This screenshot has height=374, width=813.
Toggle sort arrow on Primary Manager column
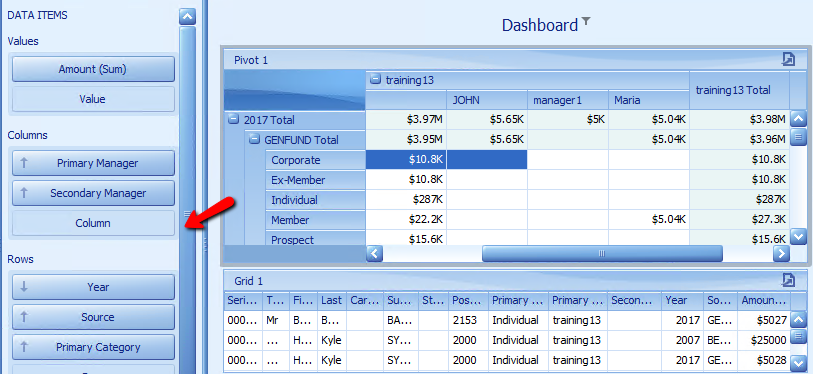(23, 163)
